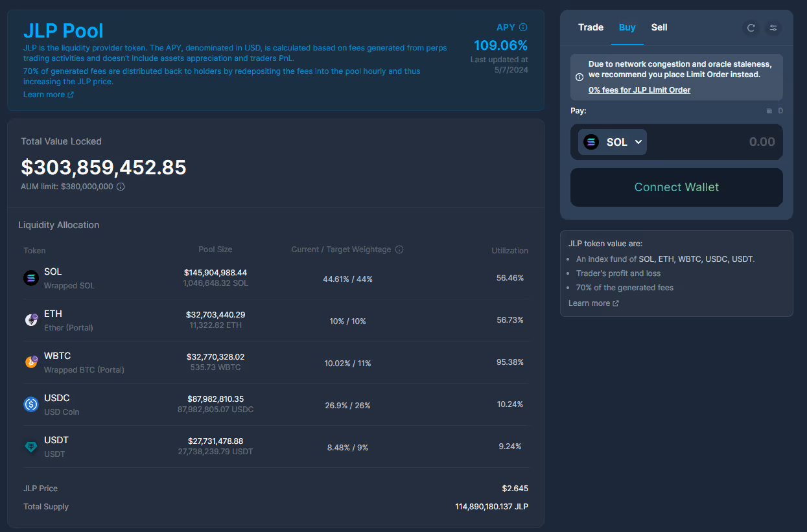The width and height of the screenshot is (807, 532).
Task: Click the APY info icon
Action: pyautogui.click(x=523, y=27)
